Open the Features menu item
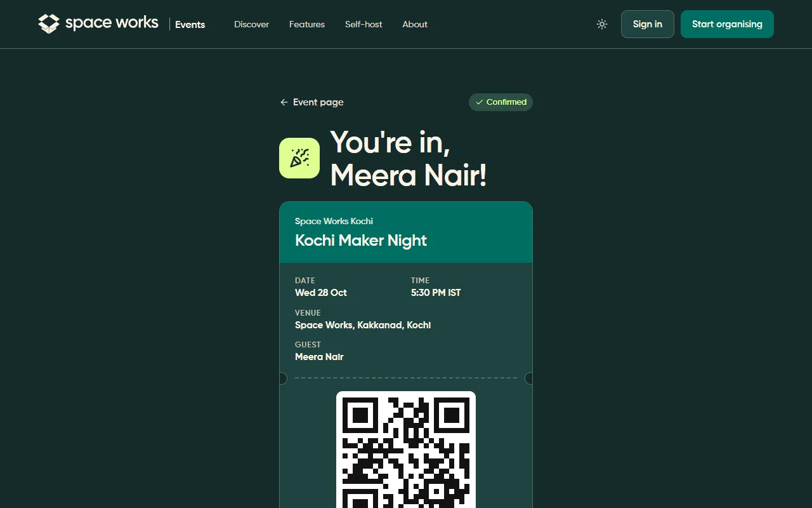The width and height of the screenshot is (812, 508). point(307,24)
